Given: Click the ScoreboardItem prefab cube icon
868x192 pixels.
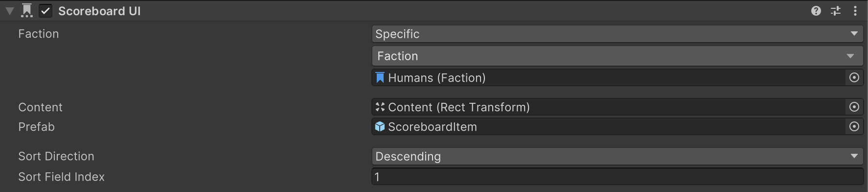Looking at the screenshot, I should tap(380, 127).
